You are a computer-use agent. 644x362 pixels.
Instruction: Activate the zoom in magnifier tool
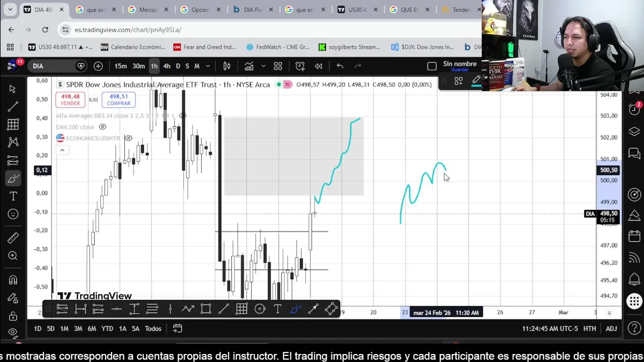[13, 256]
